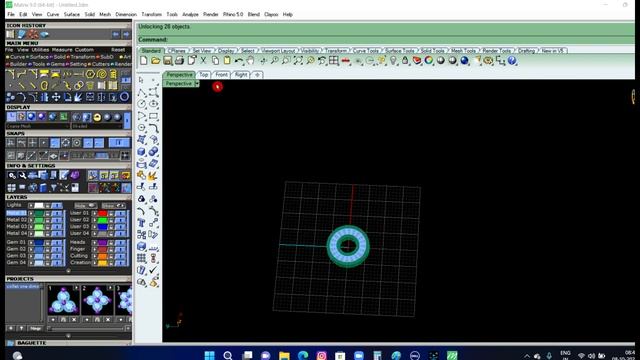The image size is (640, 360).
Task: Toggle Gem 01 layer visibility button
Action: point(56,242)
